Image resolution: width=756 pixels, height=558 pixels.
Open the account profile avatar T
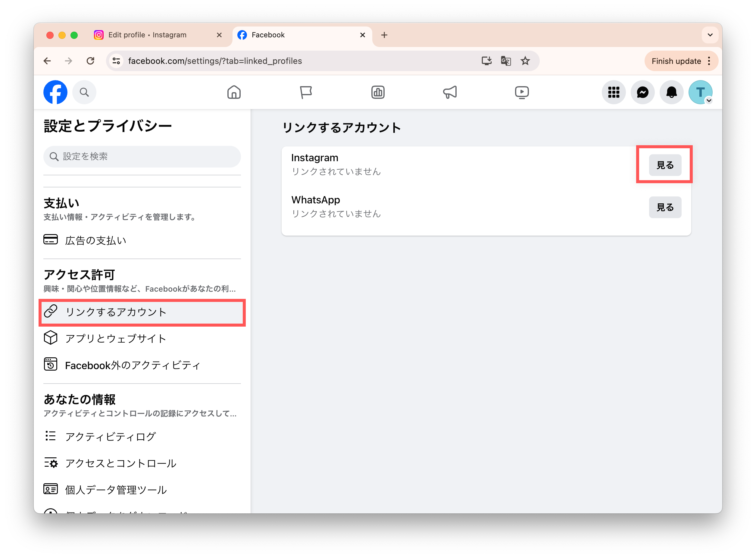(x=700, y=92)
